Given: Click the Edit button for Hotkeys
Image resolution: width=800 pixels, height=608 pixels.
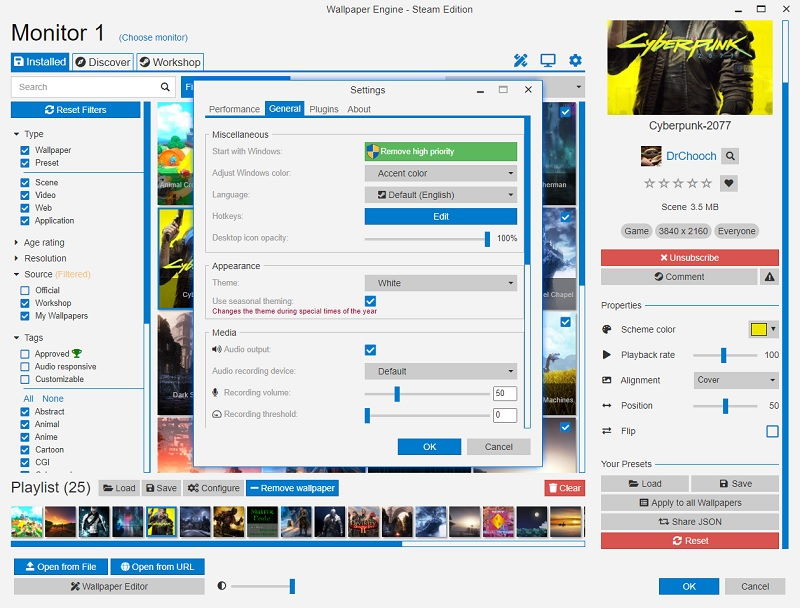Looking at the screenshot, I should point(440,217).
